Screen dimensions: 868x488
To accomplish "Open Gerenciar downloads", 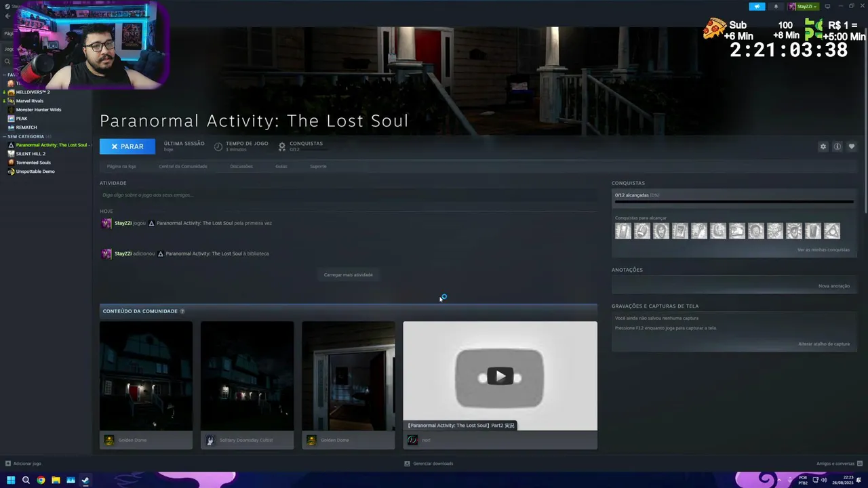I will (429, 464).
